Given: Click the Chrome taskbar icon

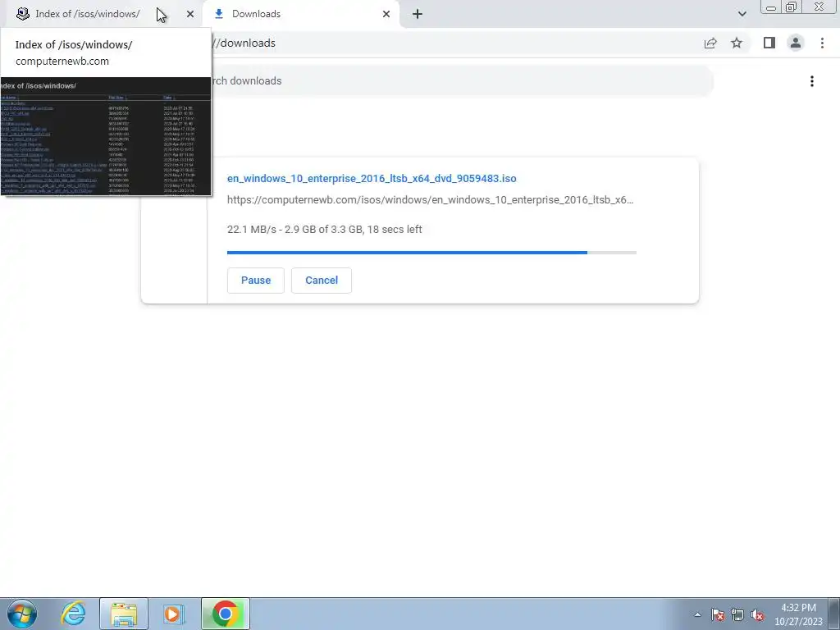Looking at the screenshot, I should [x=226, y=614].
